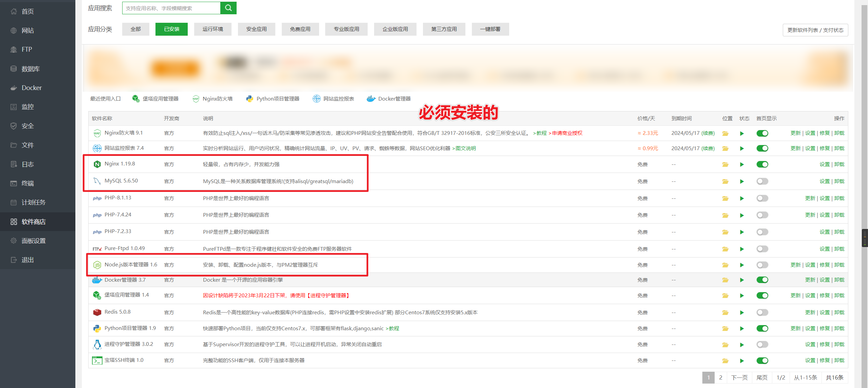The width and height of the screenshot is (868, 388).
Task: Select the 运行环境 category tab
Action: click(x=213, y=29)
